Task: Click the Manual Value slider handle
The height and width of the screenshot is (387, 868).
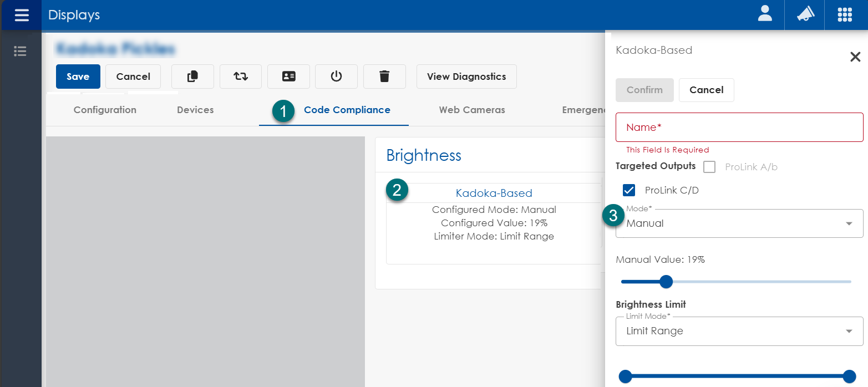Action: tap(666, 282)
